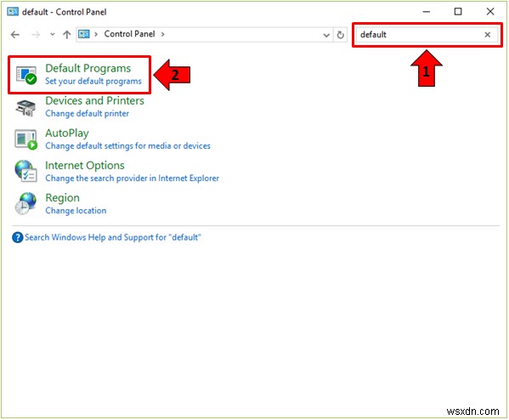Close the Control Panel window
Screen dimensions: 509x420
(489, 12)
